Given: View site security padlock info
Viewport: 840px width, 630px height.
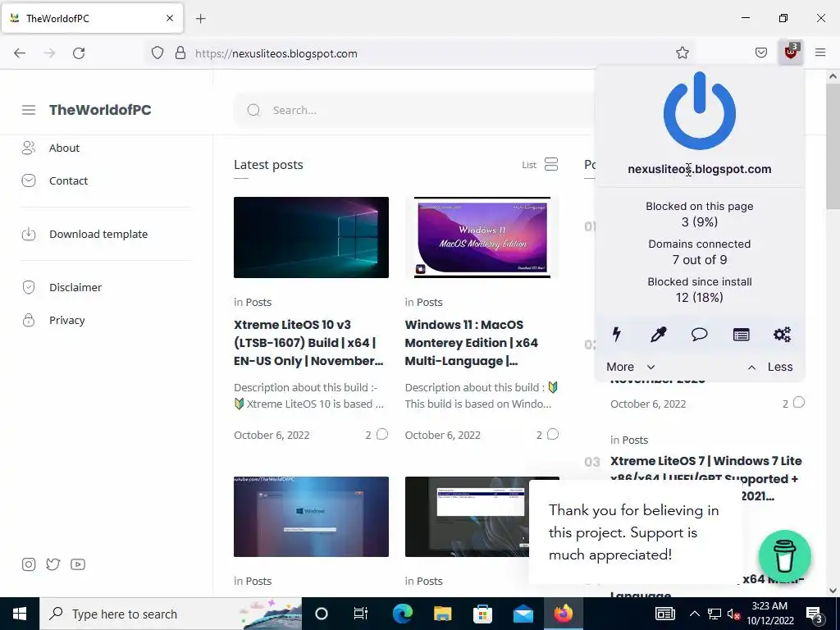Looking at the screenshot, I should point(180,53).
